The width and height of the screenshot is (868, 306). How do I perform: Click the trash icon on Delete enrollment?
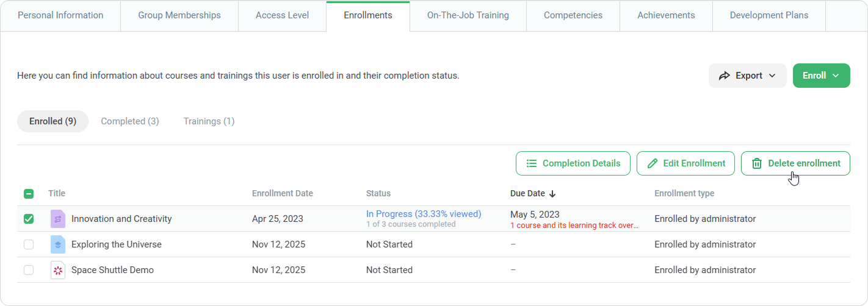click(x=757, y=163)
